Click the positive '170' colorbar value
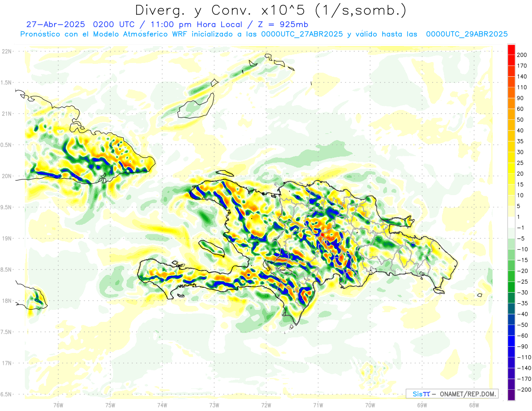The image size is (532, 411). (522, 66)
